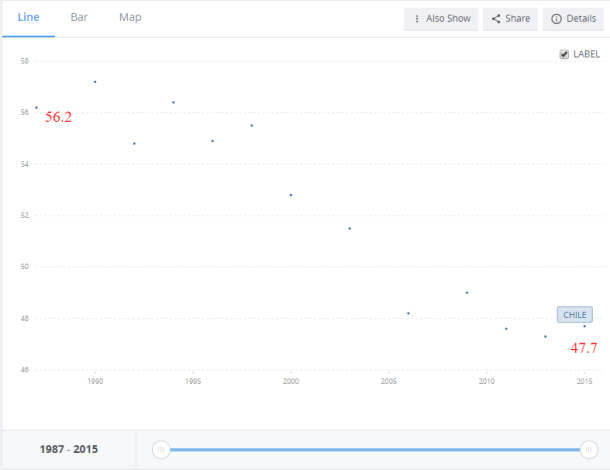Open the Bar chart tab
This screenshot has width=610, height=470.
tap(79, 18)
